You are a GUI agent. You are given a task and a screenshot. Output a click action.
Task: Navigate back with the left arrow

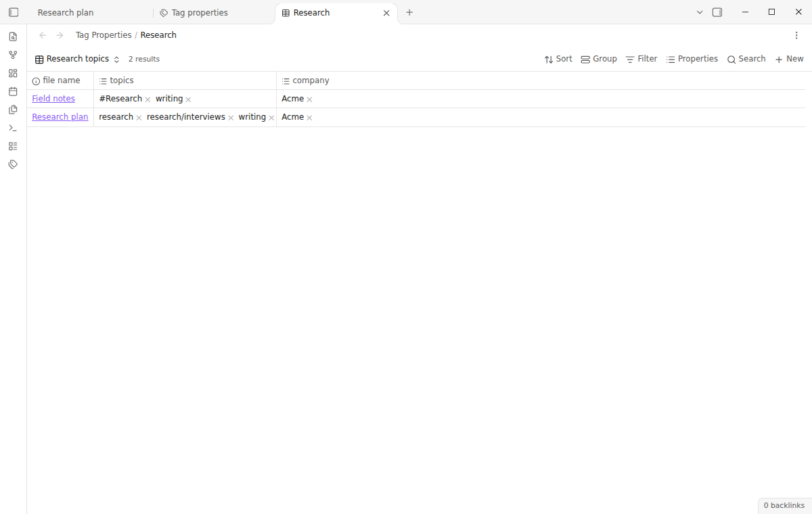tap(43, 35)
